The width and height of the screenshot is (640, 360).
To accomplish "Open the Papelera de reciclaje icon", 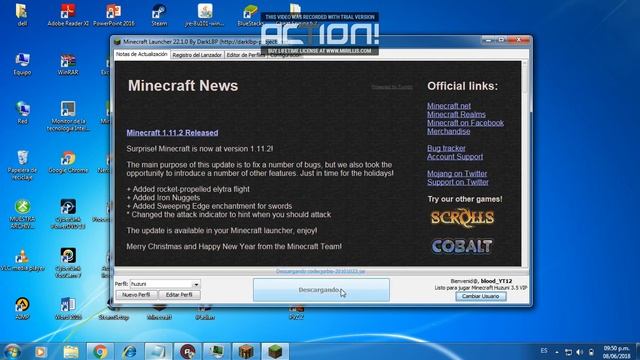I will [x=22, y=165].
